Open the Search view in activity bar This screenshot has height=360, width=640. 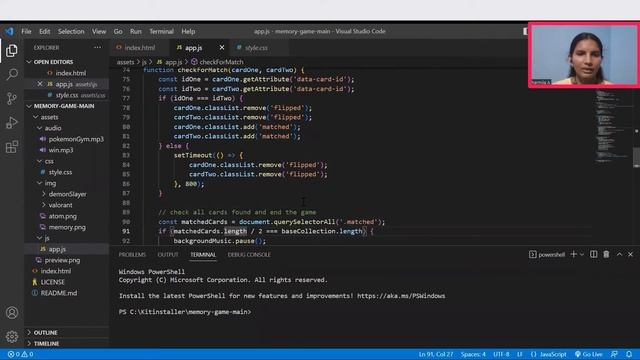tap(12, 74)
